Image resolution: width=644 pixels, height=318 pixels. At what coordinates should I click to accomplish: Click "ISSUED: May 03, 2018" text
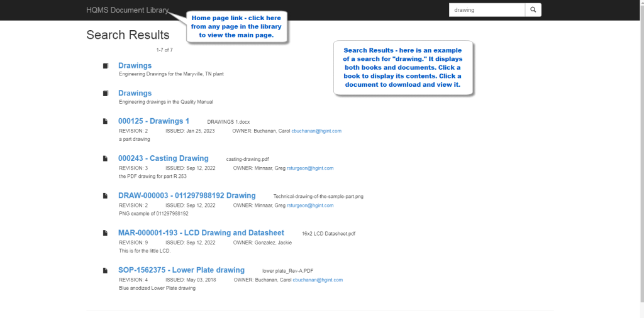click(191, 280)
